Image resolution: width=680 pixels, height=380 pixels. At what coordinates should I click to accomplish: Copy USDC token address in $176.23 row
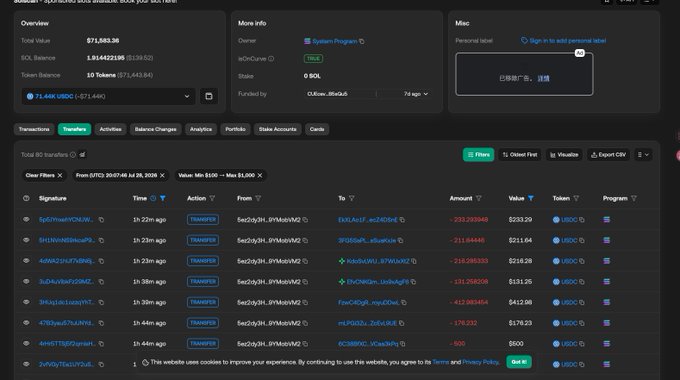(582, 323)
